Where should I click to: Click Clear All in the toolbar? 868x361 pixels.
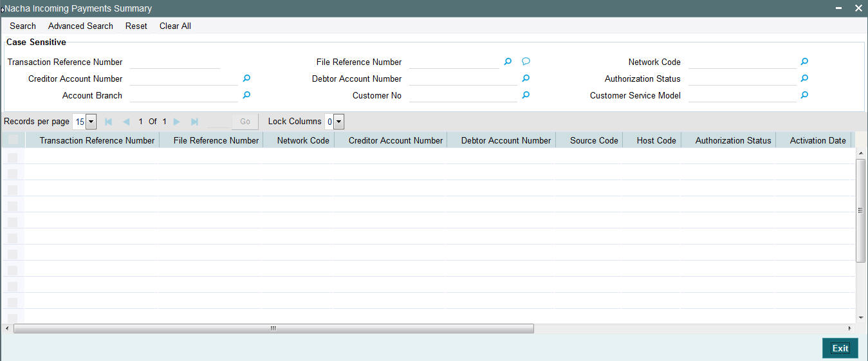tap(175, 26)
